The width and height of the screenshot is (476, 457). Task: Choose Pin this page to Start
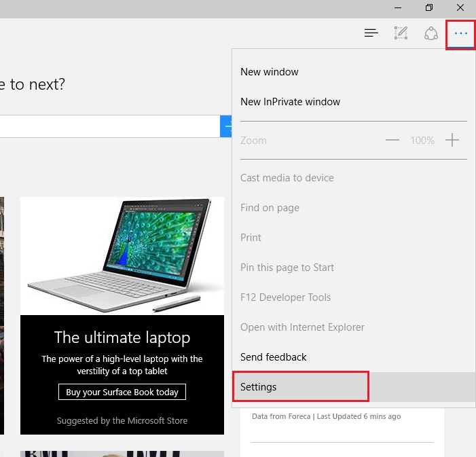pos(354,268)
